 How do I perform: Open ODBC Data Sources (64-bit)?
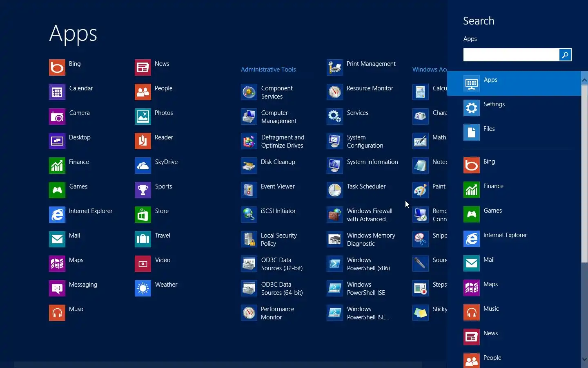pos(249,288)
